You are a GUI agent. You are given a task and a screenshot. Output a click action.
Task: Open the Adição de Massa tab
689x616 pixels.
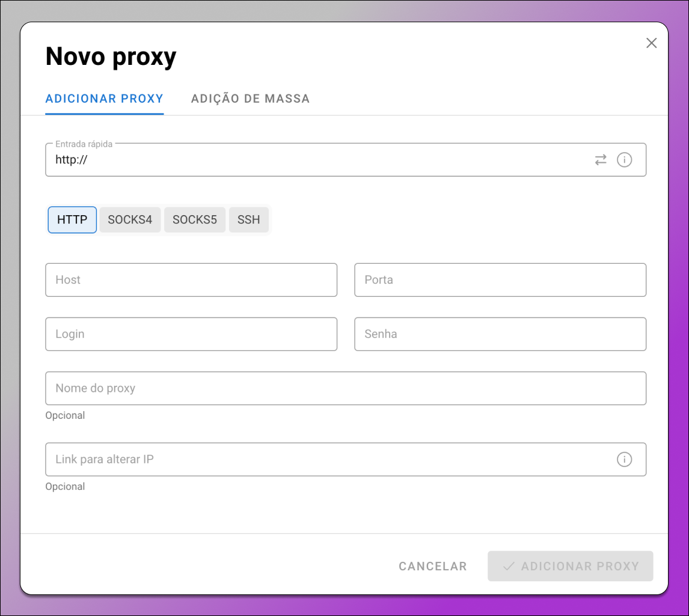pos(250,99)
